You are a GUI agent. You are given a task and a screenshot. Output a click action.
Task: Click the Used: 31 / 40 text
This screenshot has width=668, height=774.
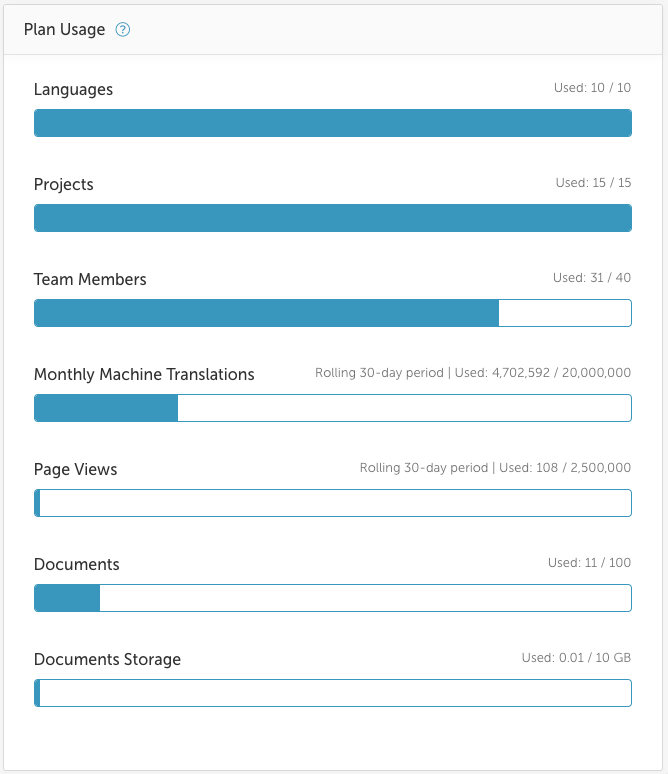[x=592, y=278]
